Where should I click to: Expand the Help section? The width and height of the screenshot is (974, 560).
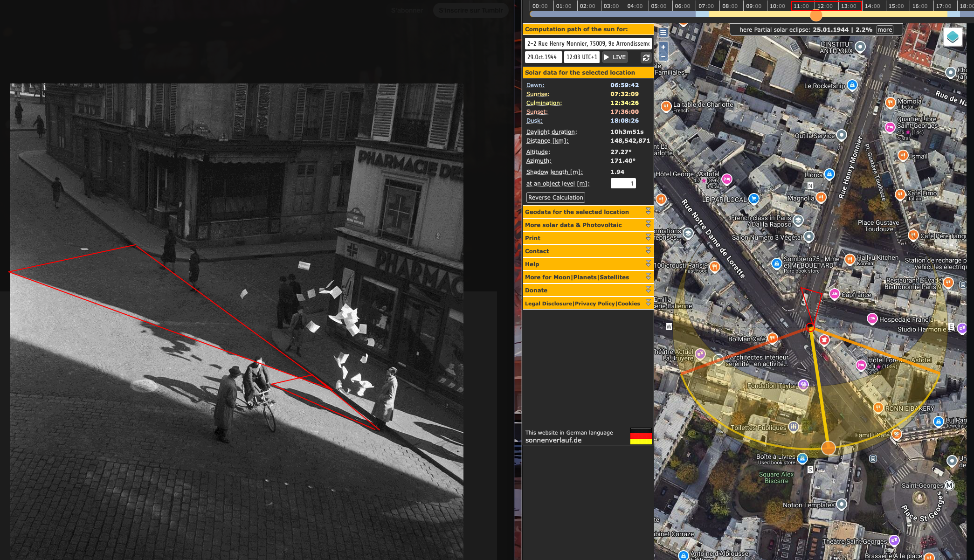pyautogui.click(x=588, y=264)
